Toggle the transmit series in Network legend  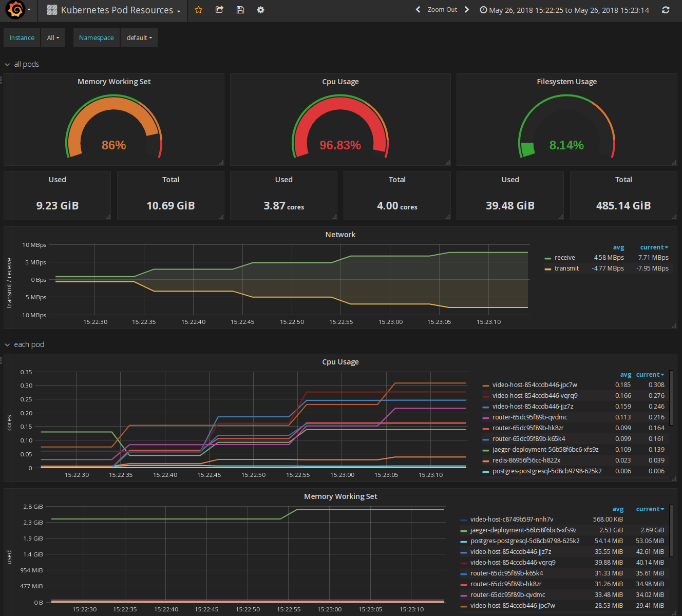[566, 268]
